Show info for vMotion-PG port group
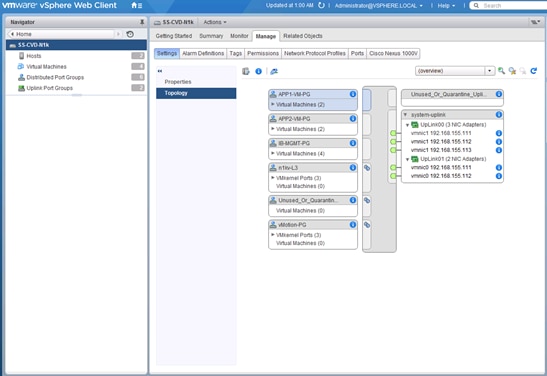This screenshot has width=547, height=376. [x=353, y=225]
